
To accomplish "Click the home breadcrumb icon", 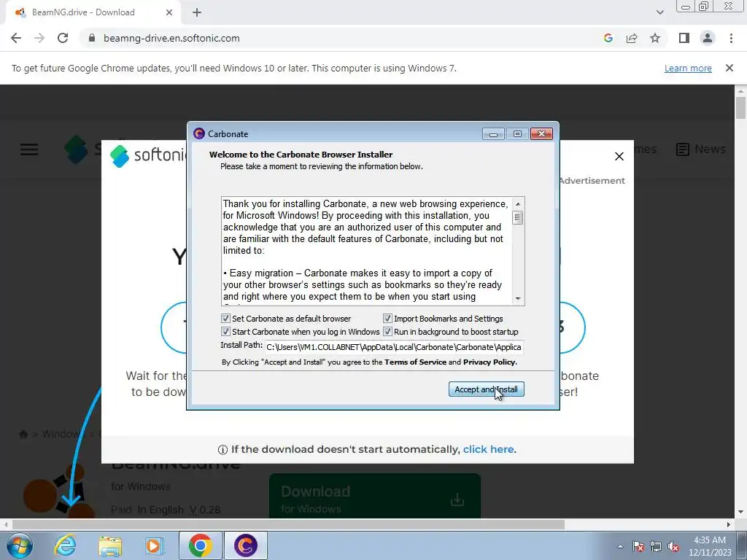I will pyautogui.click(x=23, y=434).
